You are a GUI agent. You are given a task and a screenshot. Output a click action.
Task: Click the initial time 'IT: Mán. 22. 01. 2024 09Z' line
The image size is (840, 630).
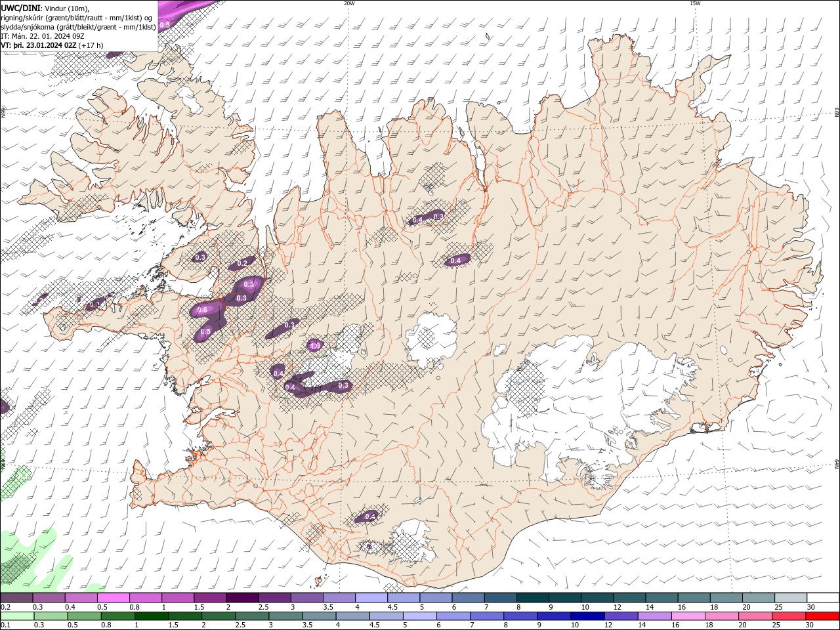[42, 36]
